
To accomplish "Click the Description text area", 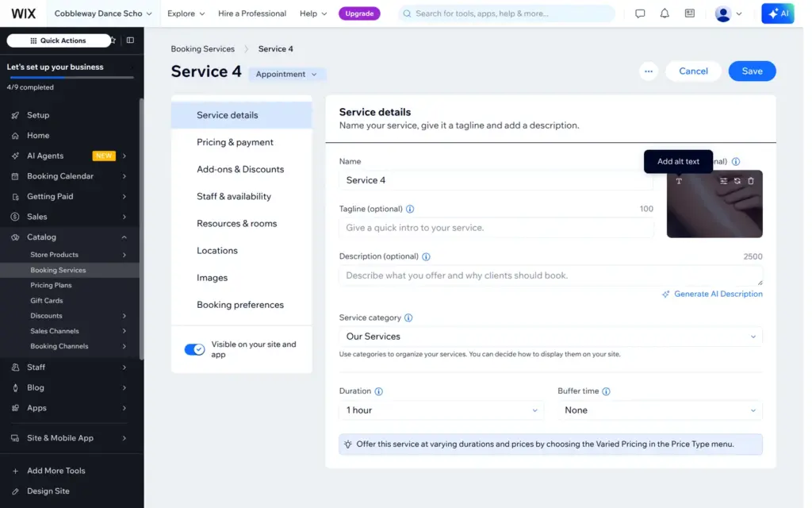I will coord(550,275).
